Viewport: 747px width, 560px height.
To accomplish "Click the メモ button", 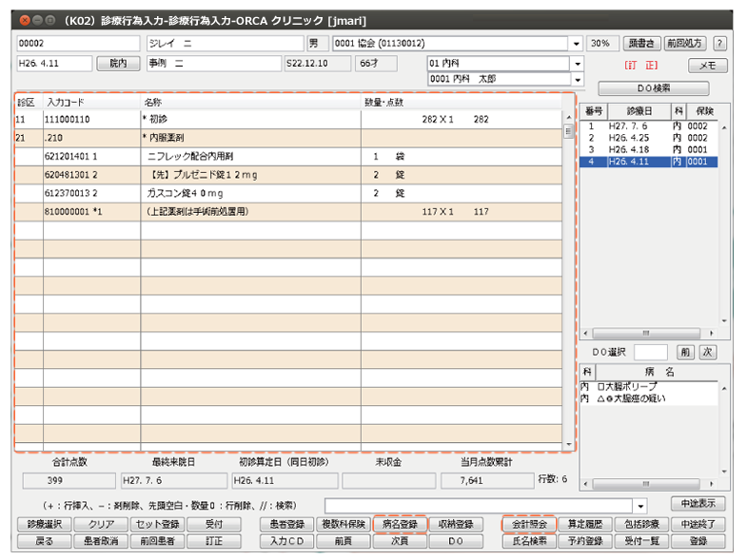I will [706, 66].
